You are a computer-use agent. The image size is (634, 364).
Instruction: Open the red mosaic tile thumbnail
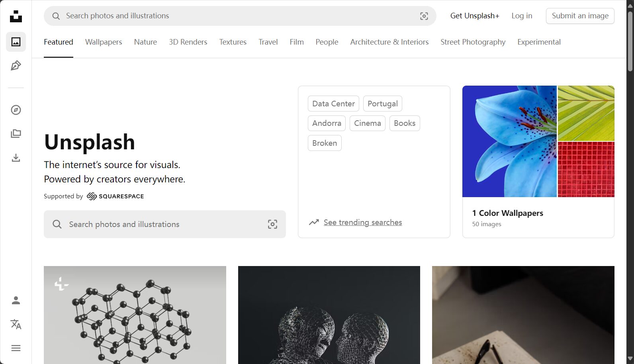pyautogui.click(x=586, y=170)
